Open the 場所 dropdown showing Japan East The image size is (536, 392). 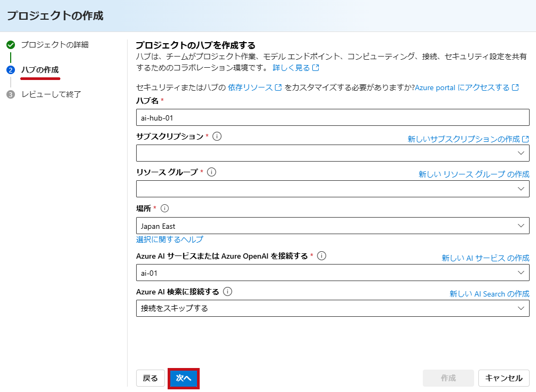[333, 226]
